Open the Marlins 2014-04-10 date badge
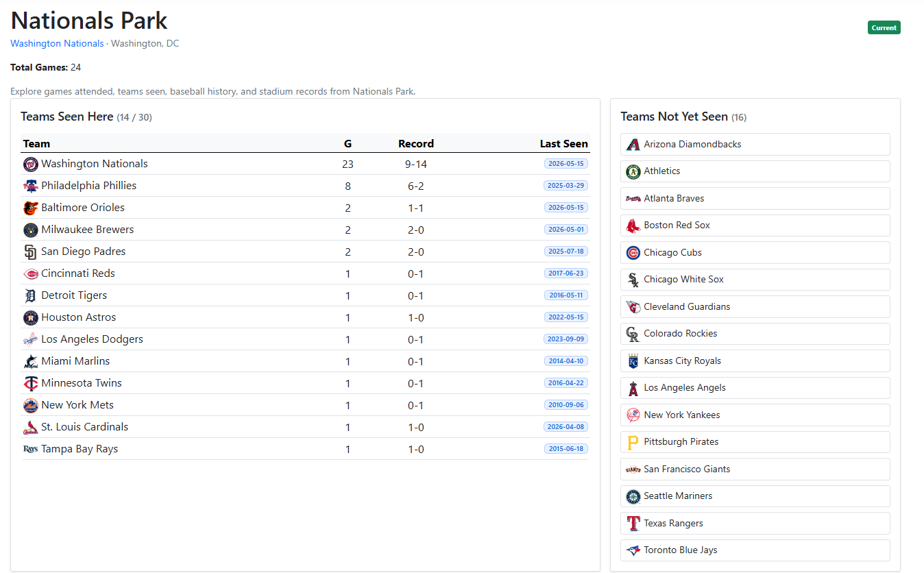The image size is (924, 573). [x=566, y=361]
